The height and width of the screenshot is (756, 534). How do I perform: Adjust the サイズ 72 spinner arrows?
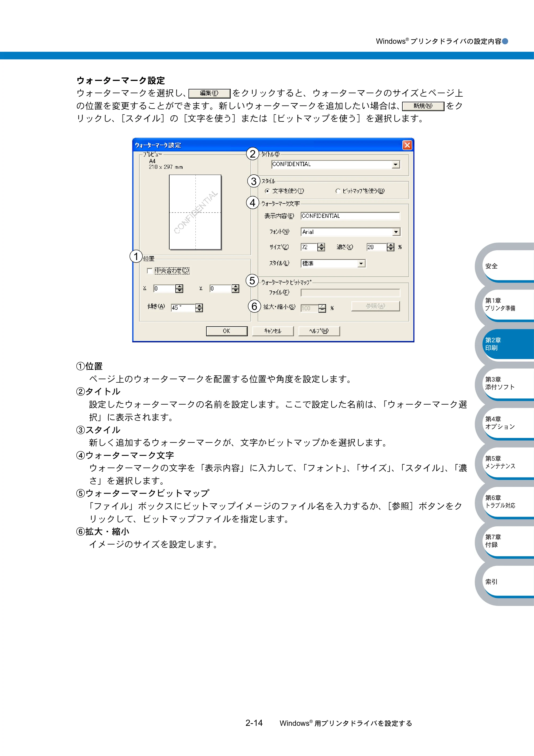321,247
